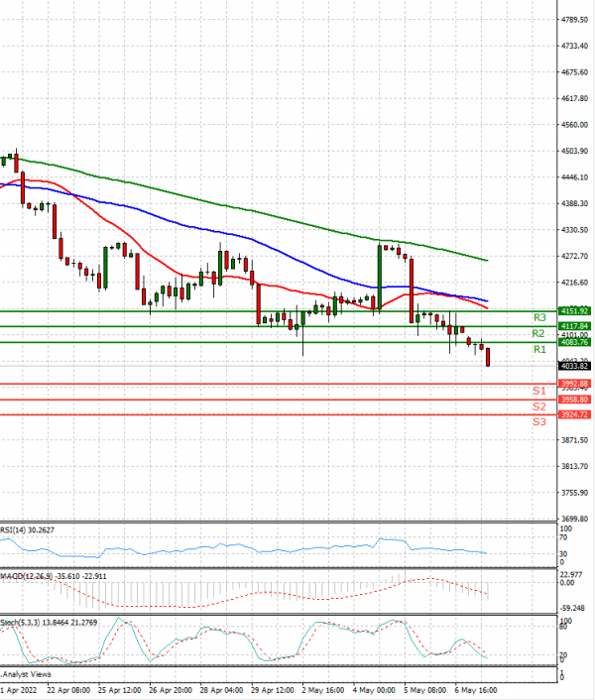Click the 5 May 08:00 time label
The height and width of the screenshot is (700, 595).
tap(425, 690)
